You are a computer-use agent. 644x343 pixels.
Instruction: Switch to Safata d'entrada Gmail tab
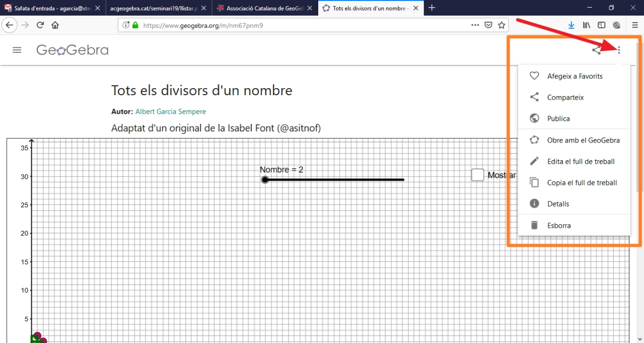tap(53, 8)
